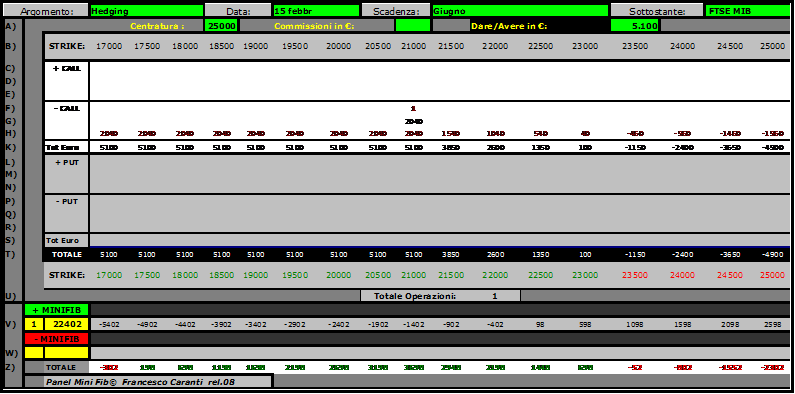The width and height of the screenshot is (795, 394).
Task: Select the + PUT row label
Action: tap(66, 162)
